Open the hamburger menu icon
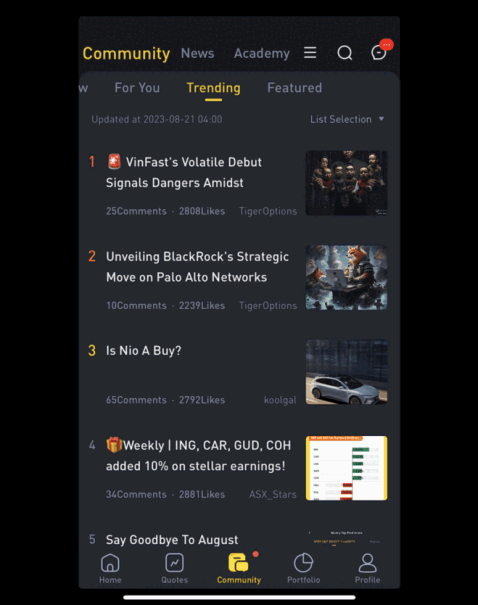Viewport: 478px width, 605px height. (x=310, y=52)
